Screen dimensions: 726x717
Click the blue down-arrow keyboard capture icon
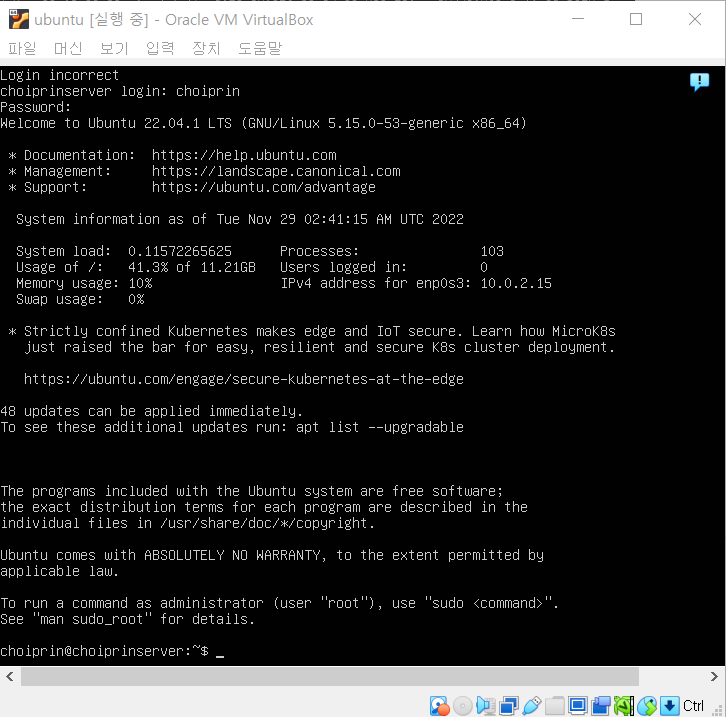(x=670, y=705)
